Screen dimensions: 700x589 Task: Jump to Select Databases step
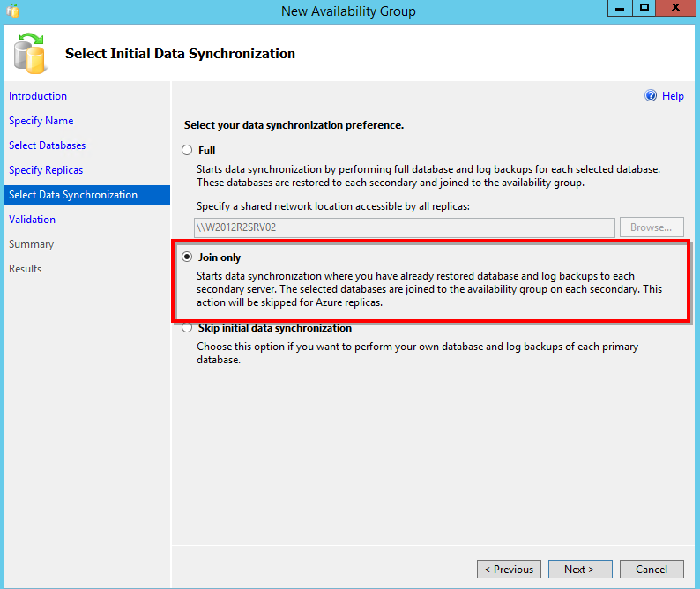click(48, 145)
